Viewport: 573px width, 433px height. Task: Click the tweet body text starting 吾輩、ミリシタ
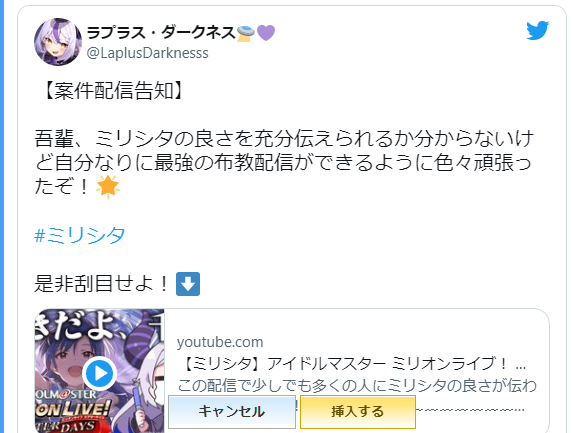tap(284, 162)
